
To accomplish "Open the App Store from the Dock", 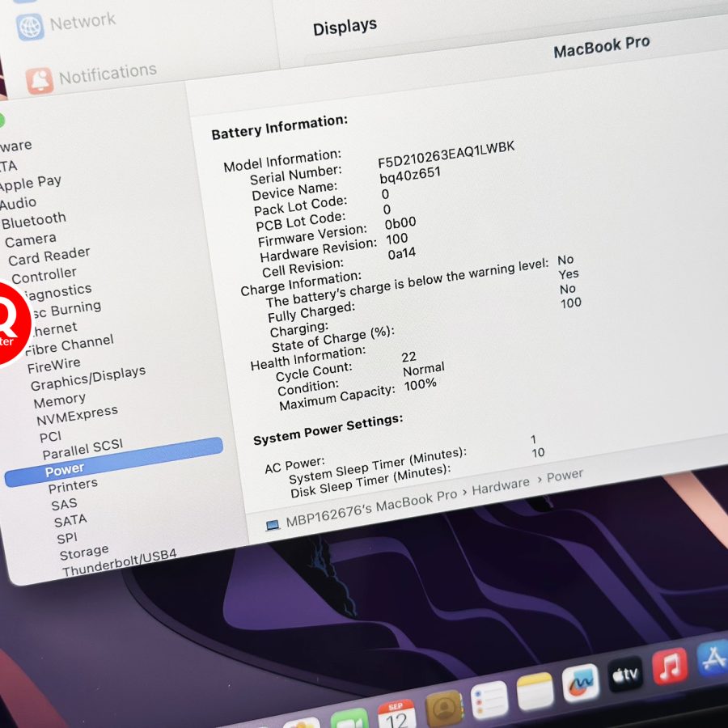I will [x=713, y=658].
